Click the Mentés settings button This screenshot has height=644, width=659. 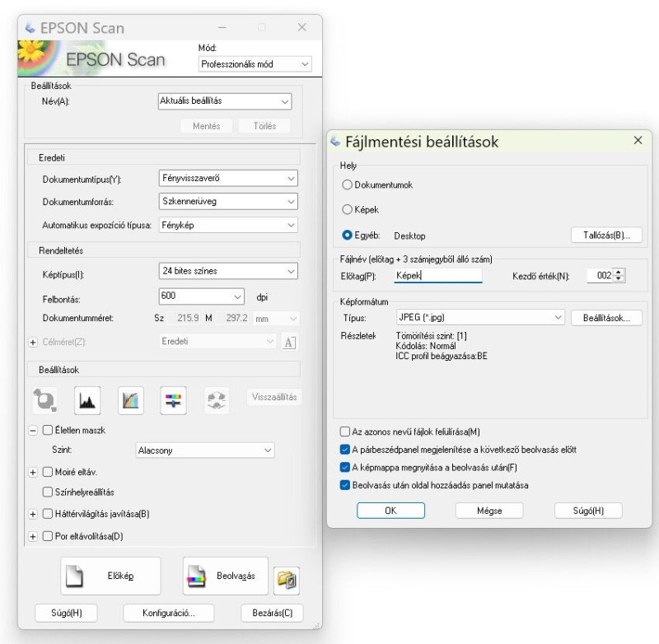click(x=207, y=126)
